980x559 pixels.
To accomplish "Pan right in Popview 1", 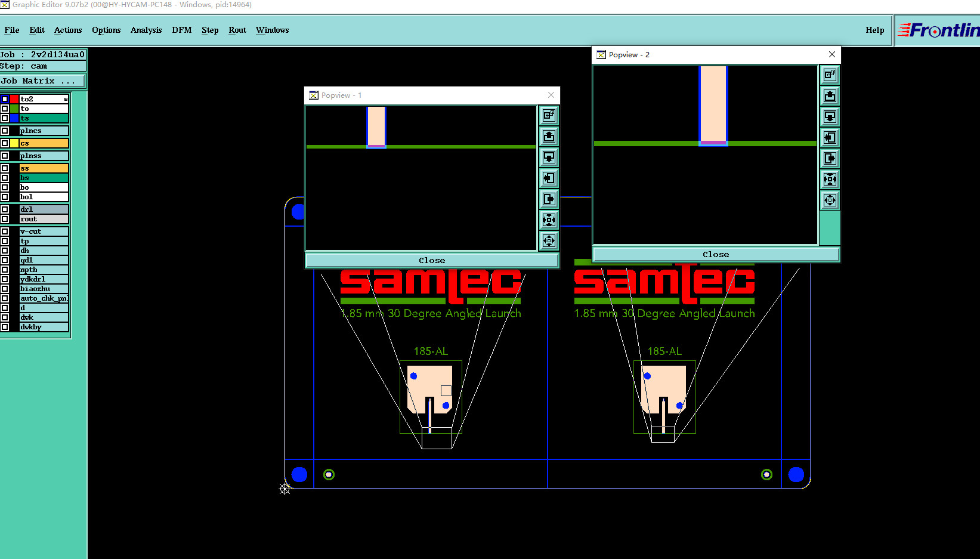I will [x=549, y=199].
